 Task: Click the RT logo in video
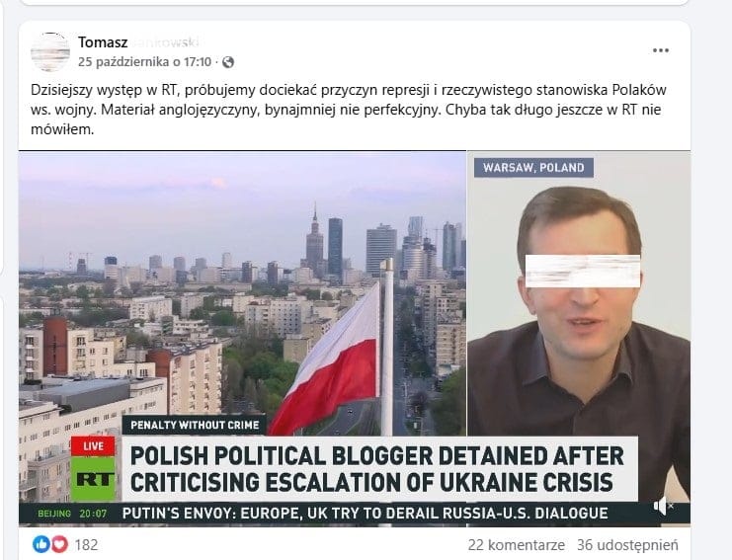[x=93, y=479]
